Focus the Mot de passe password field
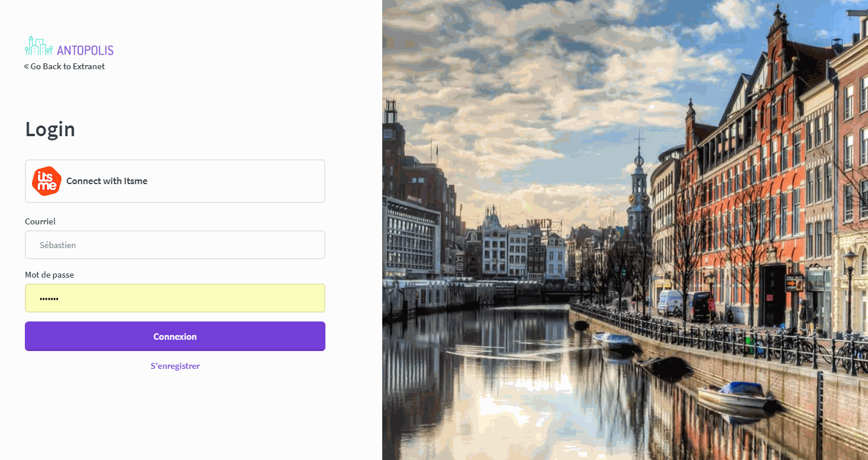 tap(175, 298)
